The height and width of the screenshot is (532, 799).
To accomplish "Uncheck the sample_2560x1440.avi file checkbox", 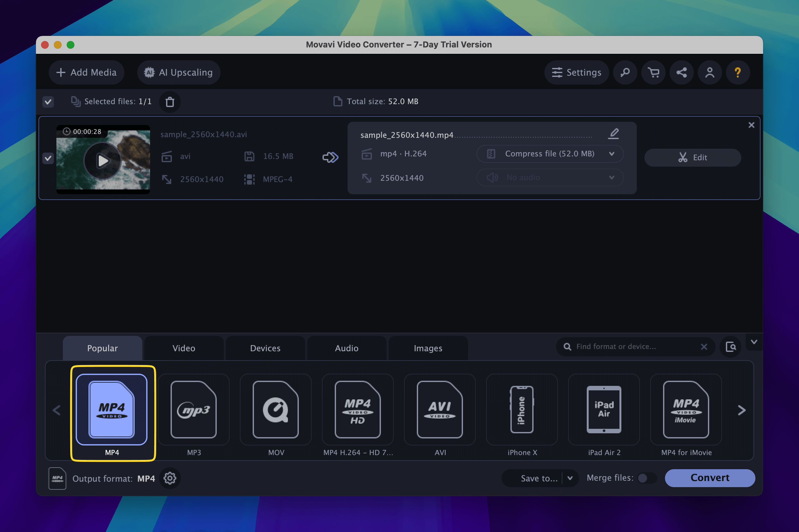I will click(48, 158).
